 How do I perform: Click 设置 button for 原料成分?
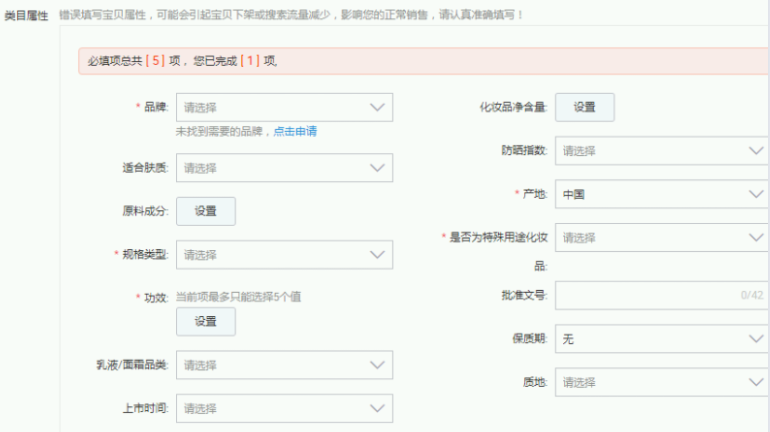(206, 211)
